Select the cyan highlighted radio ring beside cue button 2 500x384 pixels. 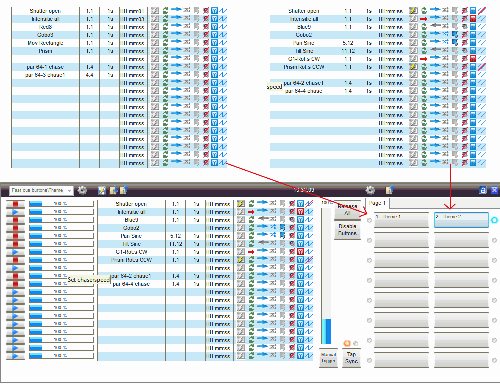point(494,220)
